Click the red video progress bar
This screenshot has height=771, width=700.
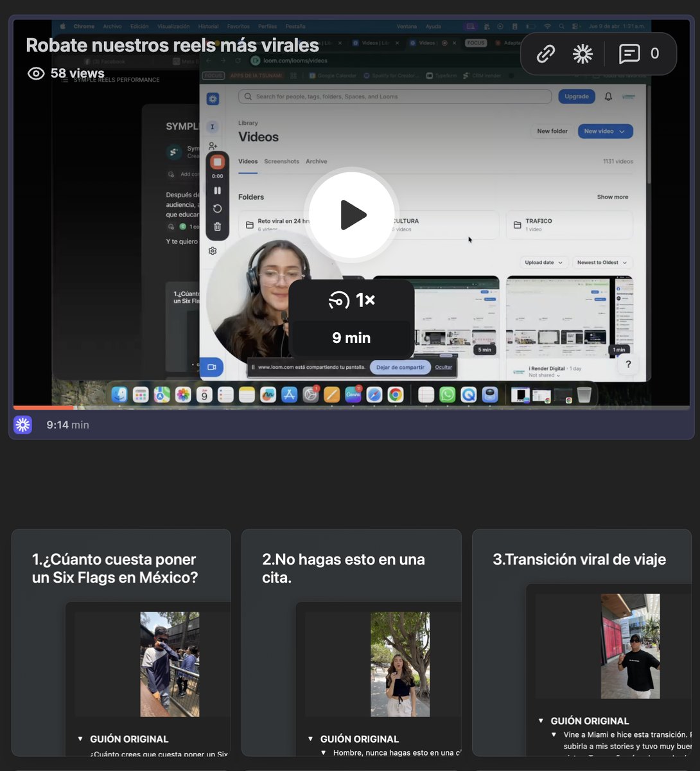(x=43, y=407)
